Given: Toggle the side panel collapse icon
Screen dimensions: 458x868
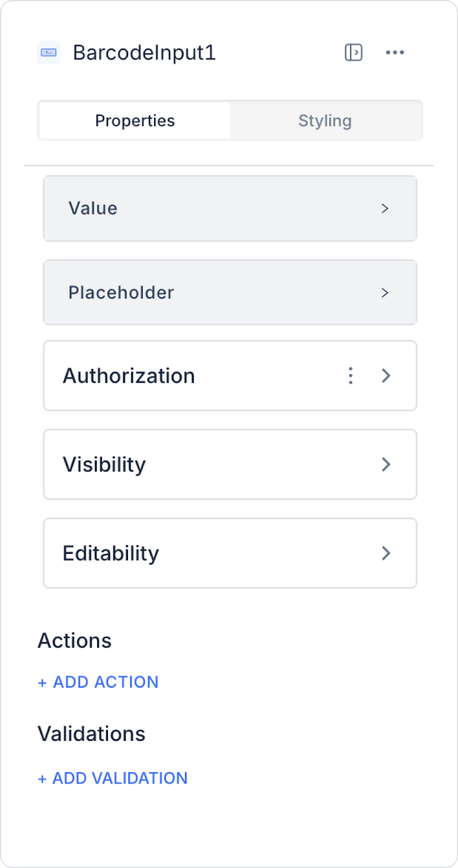Looking at the screenshot, I should pos(353,53).
